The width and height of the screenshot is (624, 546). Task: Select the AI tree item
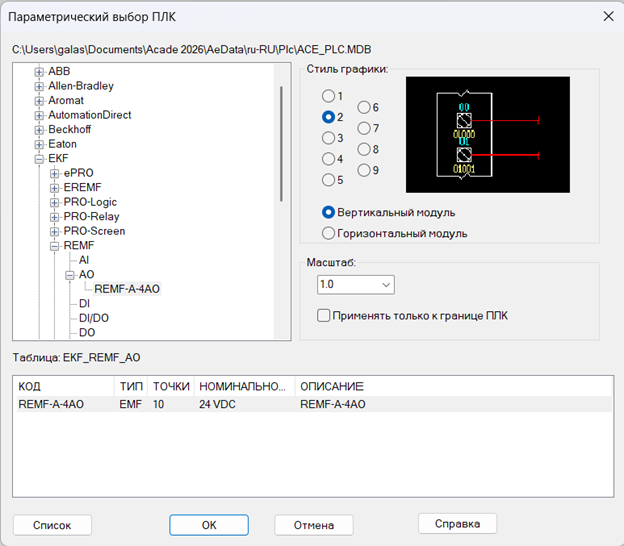84,260
